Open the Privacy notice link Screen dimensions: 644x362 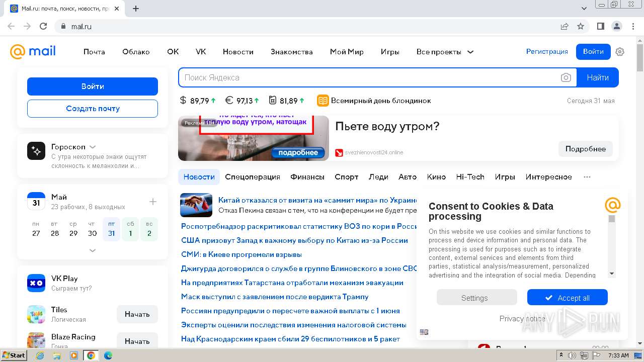522,319
